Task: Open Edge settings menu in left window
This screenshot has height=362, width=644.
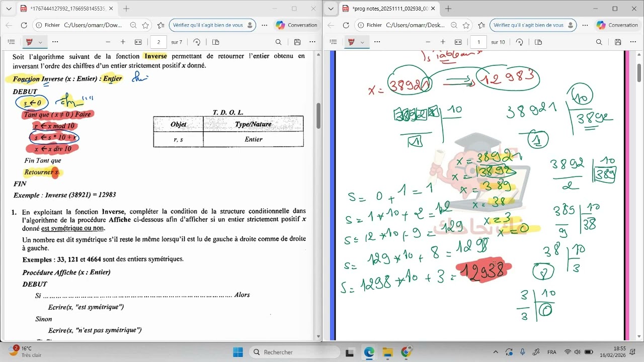Action: (265, 25)
